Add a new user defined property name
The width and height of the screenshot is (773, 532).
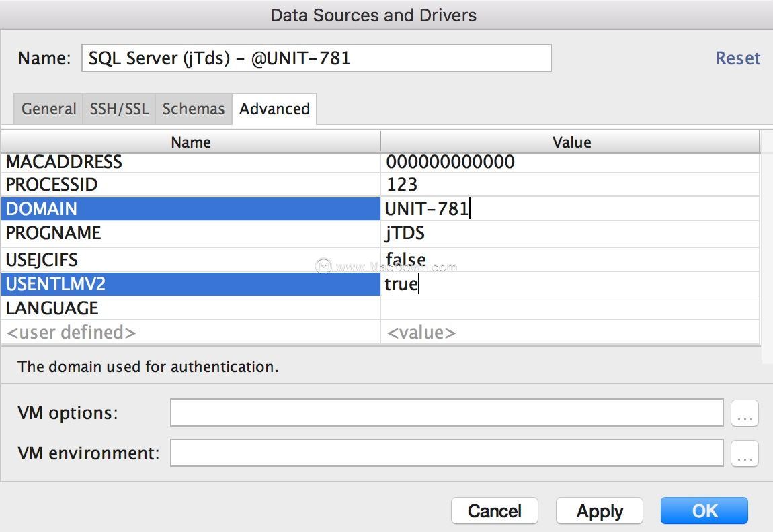(190, 332)
